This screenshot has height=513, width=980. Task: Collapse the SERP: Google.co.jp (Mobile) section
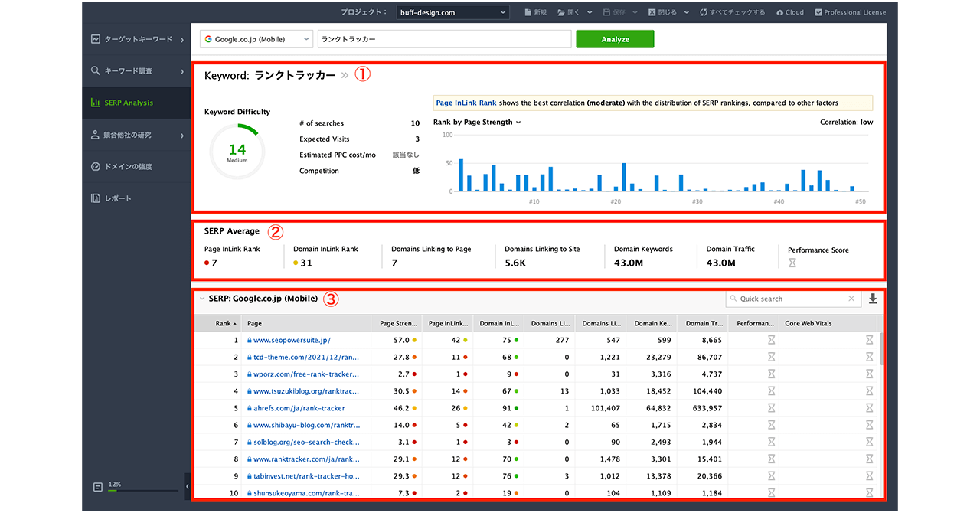[x=201, y=299]
